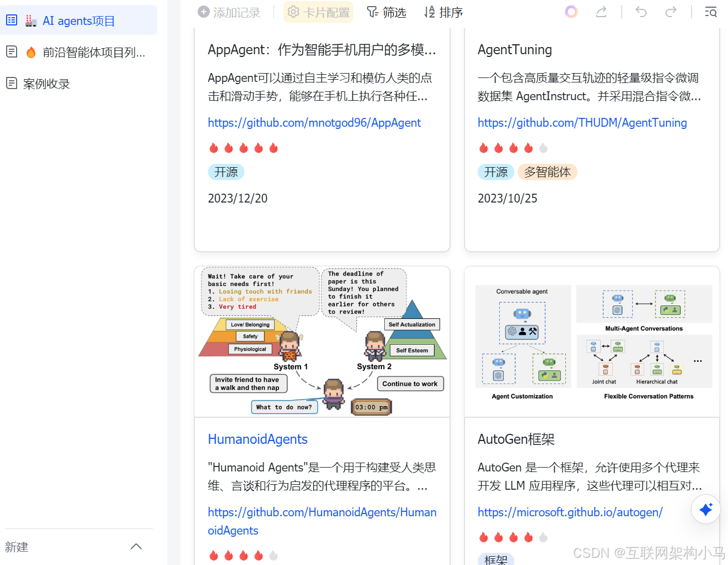Open 案例收录 sidebar item
The height and width of the screenshot is (565, 728).
[78, 84]
